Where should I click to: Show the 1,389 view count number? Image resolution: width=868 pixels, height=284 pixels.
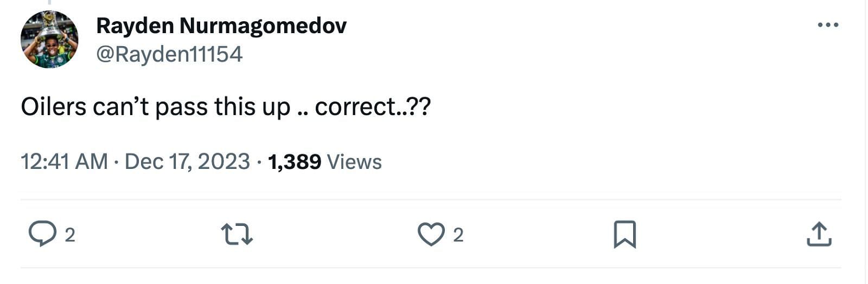point(295,162)
